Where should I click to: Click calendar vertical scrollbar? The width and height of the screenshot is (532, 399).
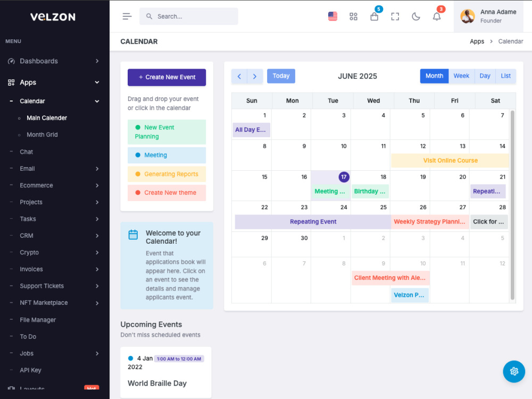(512, 205)
